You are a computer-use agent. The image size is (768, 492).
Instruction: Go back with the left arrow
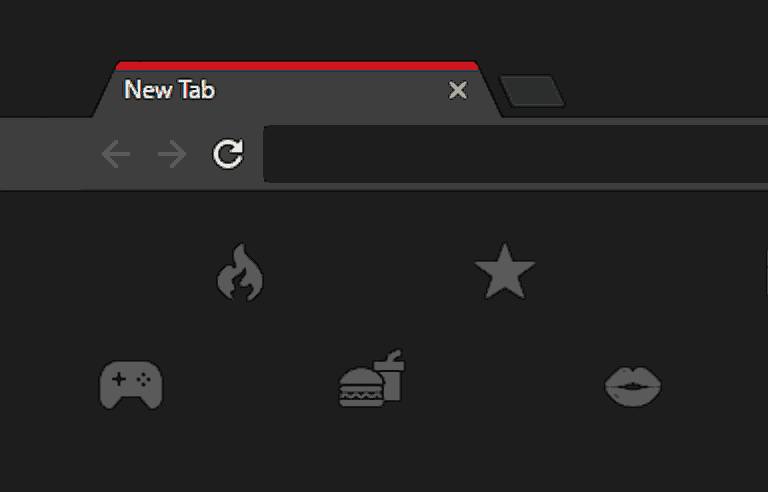[116, 154]
